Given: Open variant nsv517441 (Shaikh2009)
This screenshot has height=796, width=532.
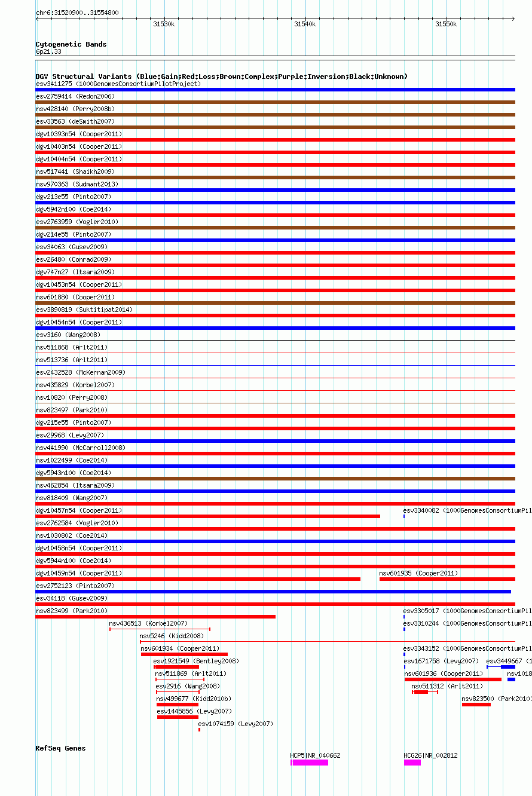Looking at the screenshot, I should [x=75, y=172].
